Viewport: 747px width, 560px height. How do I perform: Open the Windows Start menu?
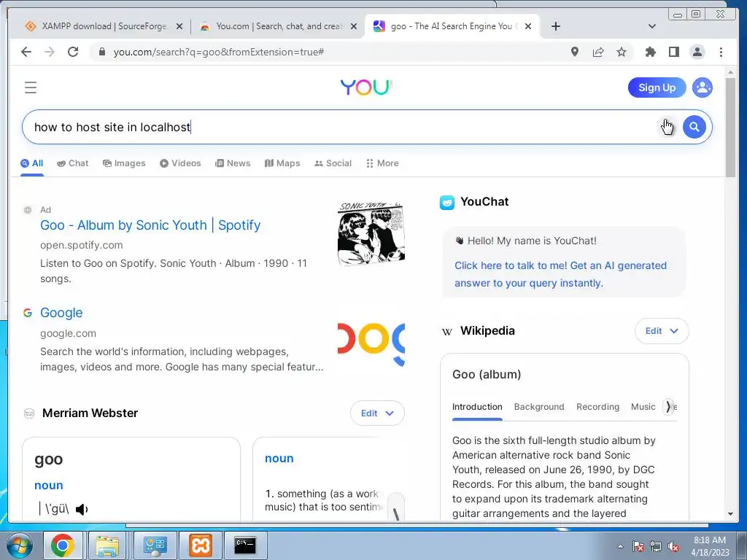[x=18, y=545]
